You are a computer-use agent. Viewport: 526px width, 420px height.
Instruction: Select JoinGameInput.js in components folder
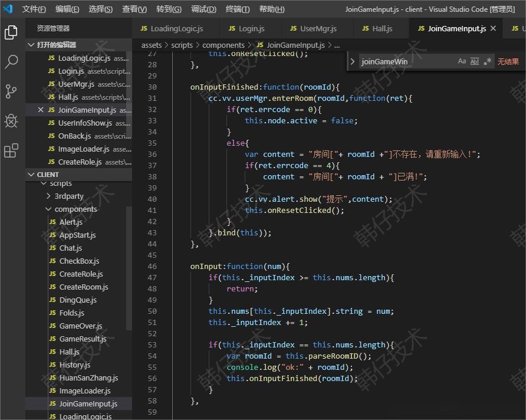78,404
